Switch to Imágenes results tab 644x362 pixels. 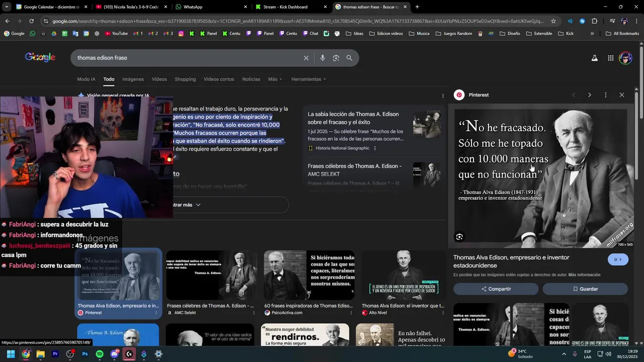[x=133, y=79]
